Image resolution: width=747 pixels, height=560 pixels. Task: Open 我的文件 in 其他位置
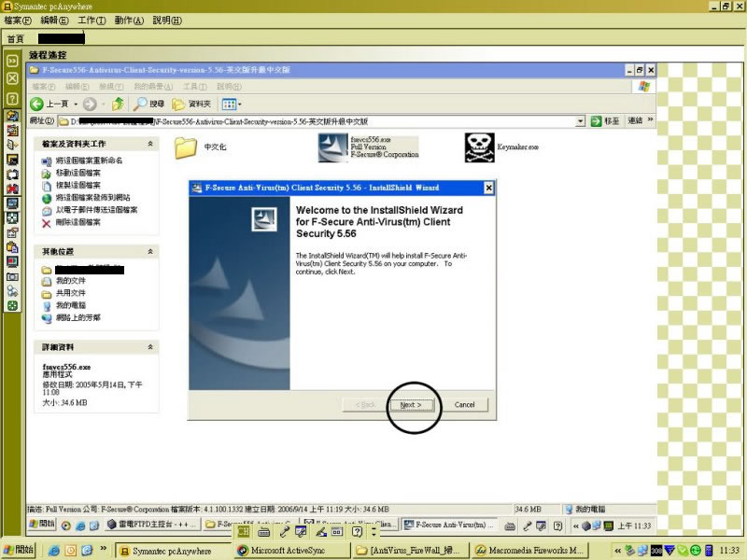coord(63,281)
